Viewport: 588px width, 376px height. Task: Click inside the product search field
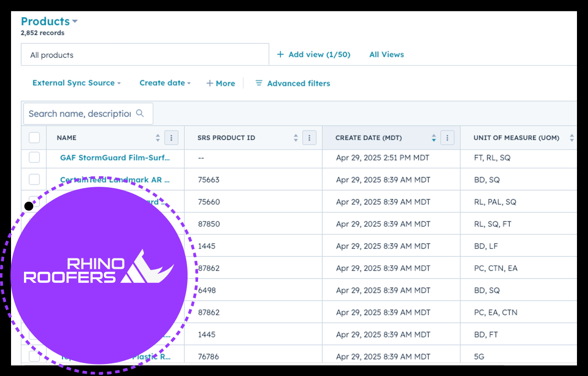(82, 113)
